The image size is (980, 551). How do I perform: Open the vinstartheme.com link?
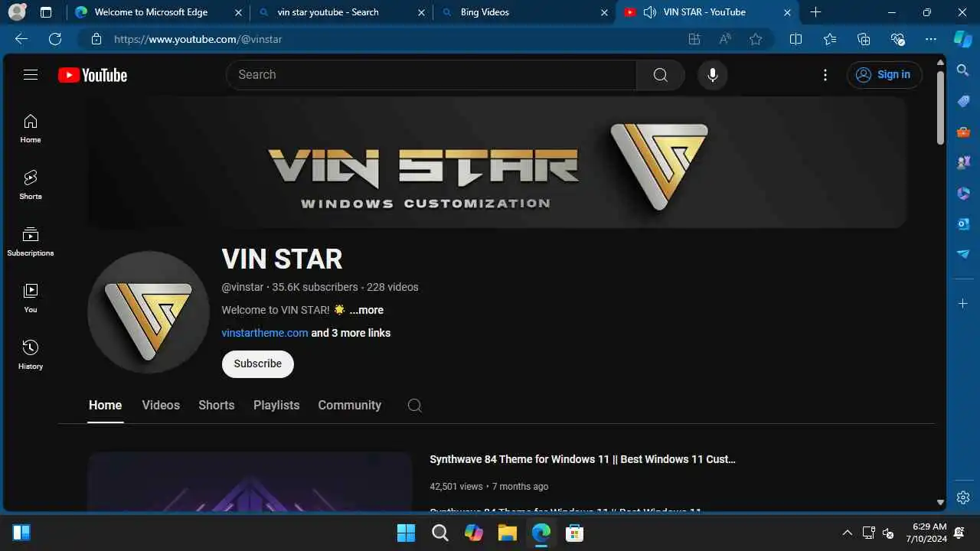265,333
